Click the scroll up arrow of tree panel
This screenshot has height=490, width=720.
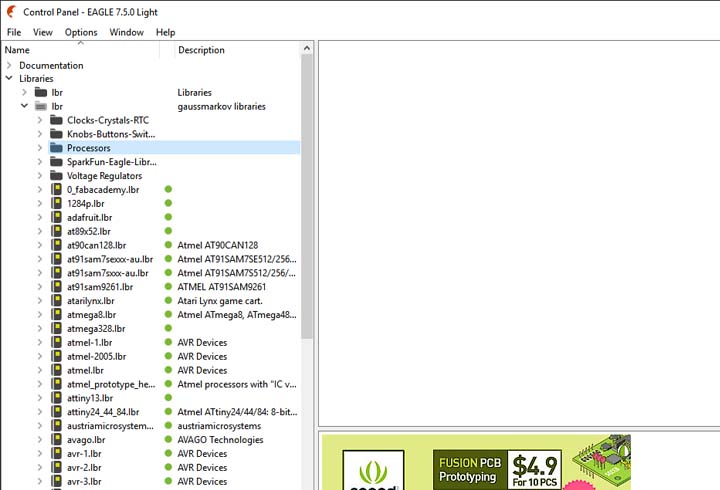[307, 48]
